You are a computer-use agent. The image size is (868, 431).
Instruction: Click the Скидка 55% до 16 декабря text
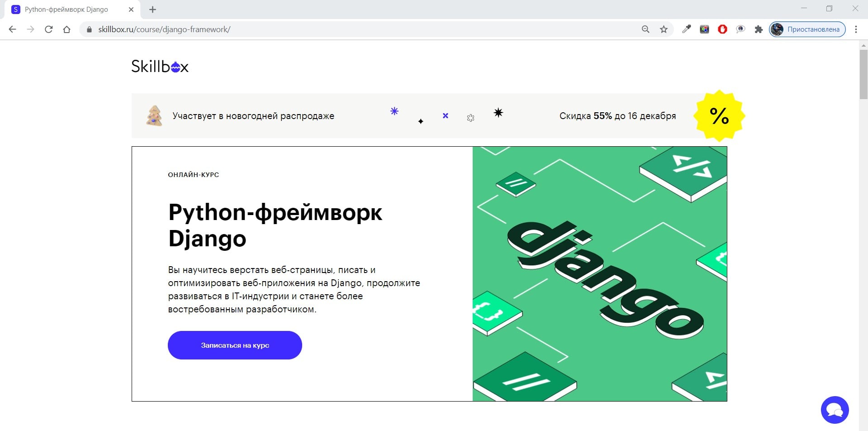pos(617,116)
